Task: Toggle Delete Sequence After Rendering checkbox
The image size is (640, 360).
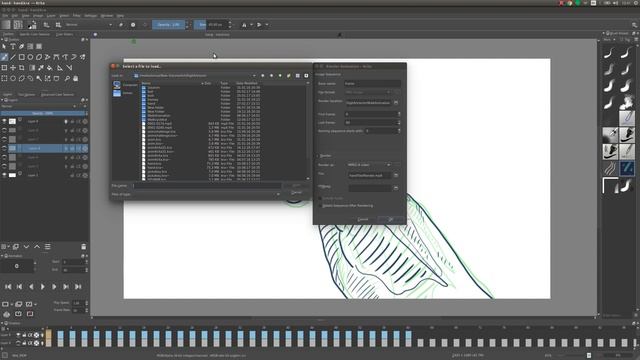Action: pos(320,206)
